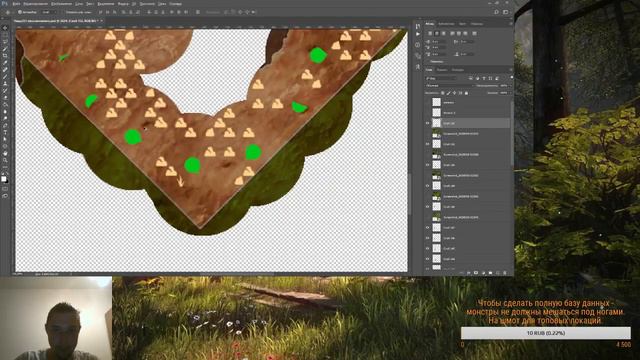Toggle lock transparent pixels for layer
640x360 pixels.
point(442,93)
